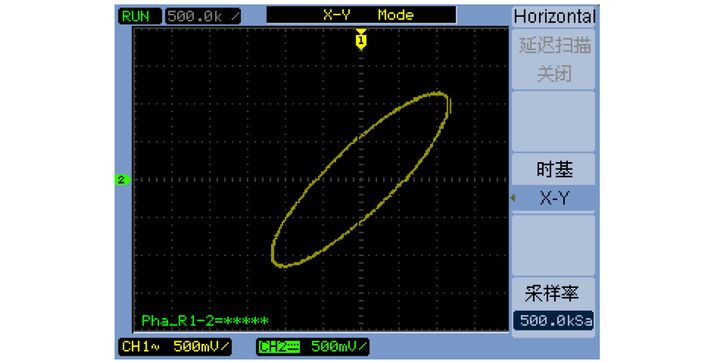Click the yellow channel 1 trigger marker

tap(361, 39)
